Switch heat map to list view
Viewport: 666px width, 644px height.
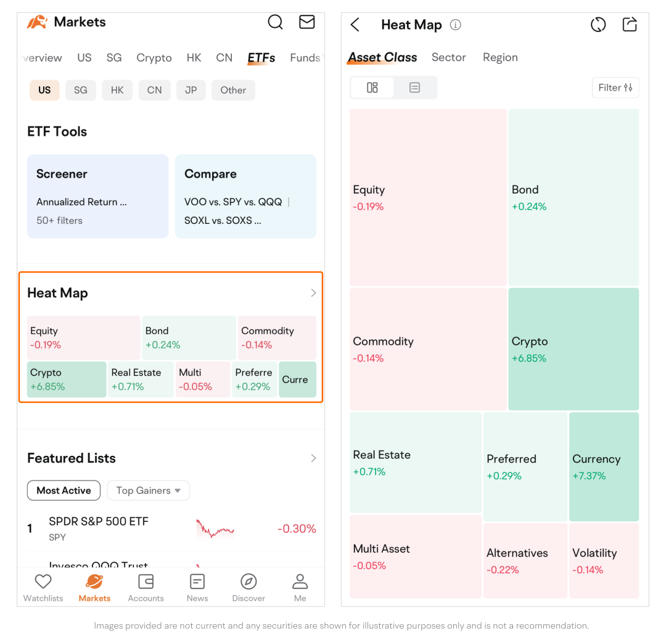pos(415,88)
